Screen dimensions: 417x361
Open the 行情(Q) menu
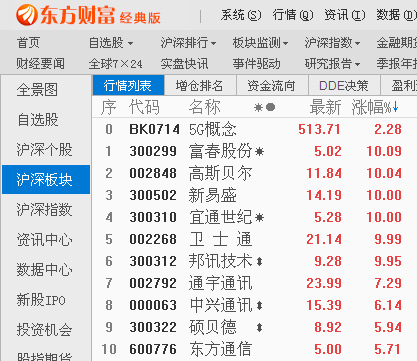(293, 15)
